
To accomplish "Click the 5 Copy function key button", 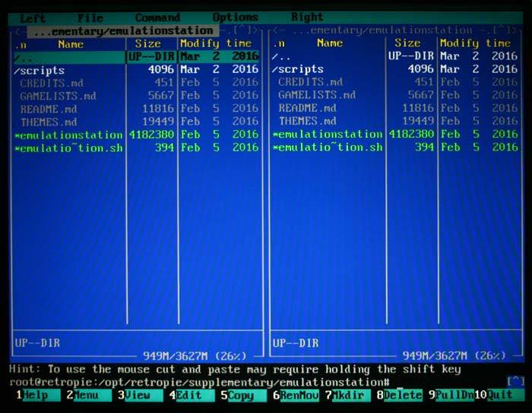I will [244, 396].
